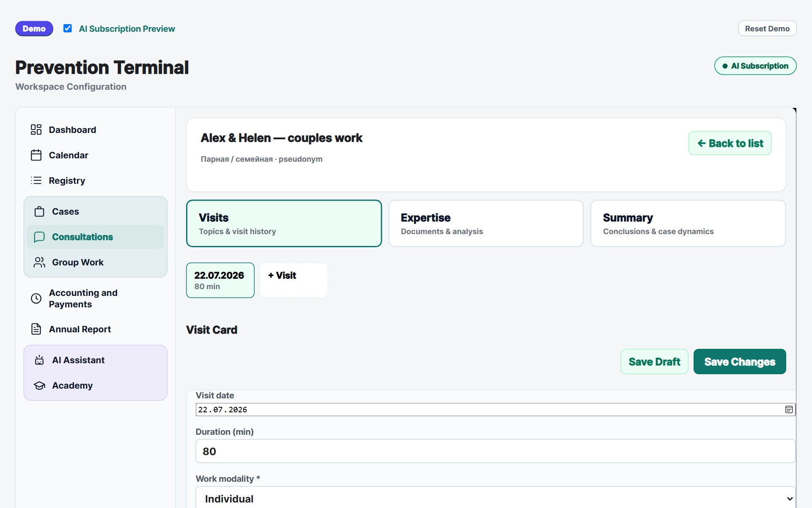
Task: Click the Save Changes button
Action: [x=740, y=362]
